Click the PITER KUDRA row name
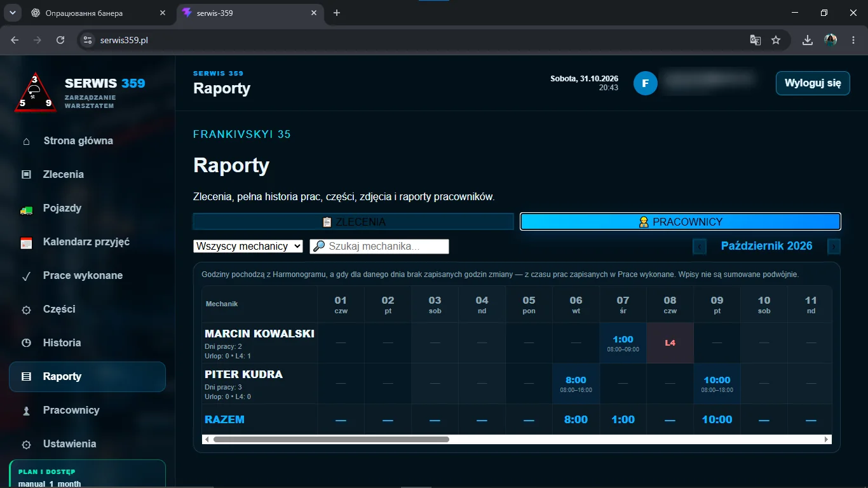 pyautogui.click(x=243, y=374)
